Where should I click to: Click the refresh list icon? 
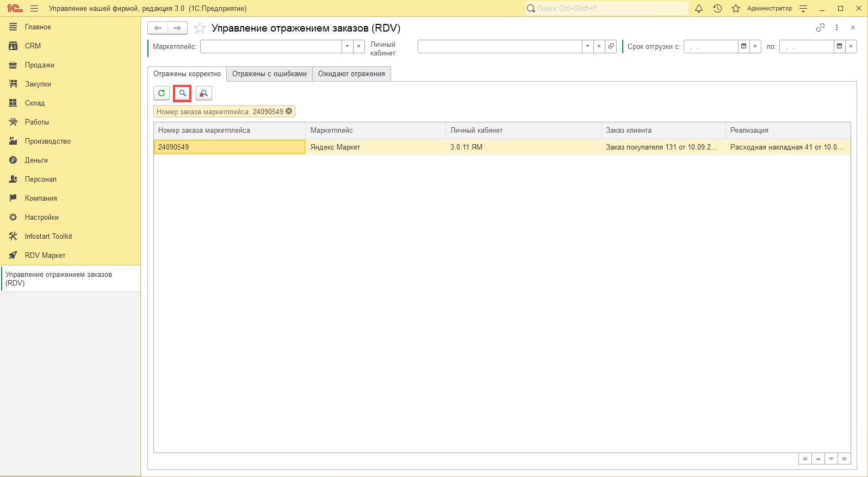click(x=162, y=93)
